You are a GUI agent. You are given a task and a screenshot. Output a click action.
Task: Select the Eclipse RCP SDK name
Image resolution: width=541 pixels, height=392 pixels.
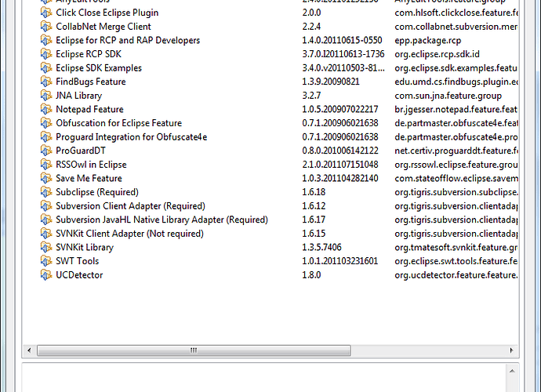[89, 54]
